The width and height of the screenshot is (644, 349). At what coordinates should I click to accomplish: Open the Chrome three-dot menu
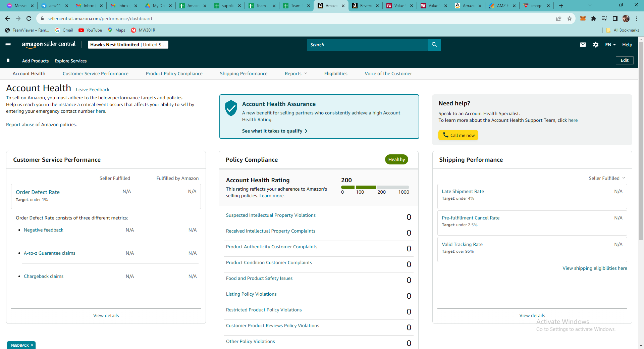(x=637, y=18)
